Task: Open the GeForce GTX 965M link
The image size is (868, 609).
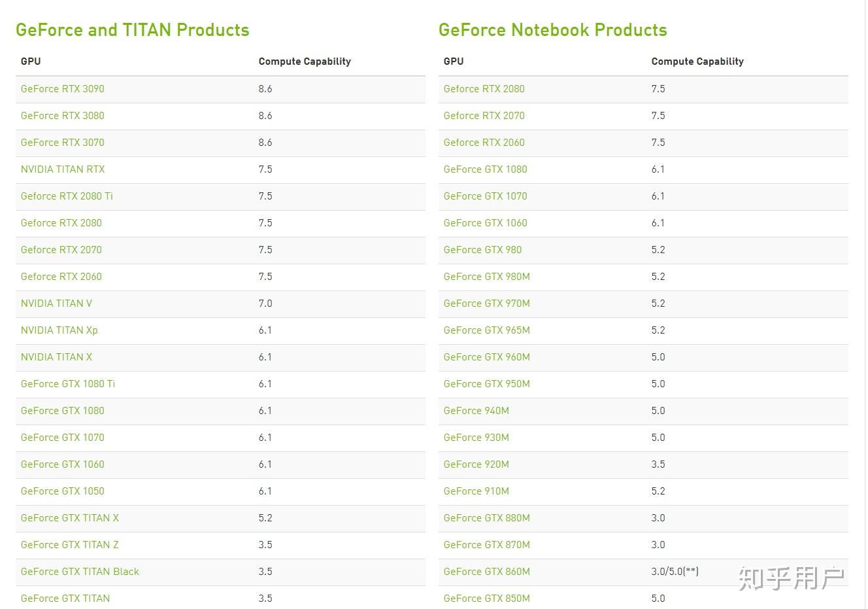Action: (x=487, y=330)
